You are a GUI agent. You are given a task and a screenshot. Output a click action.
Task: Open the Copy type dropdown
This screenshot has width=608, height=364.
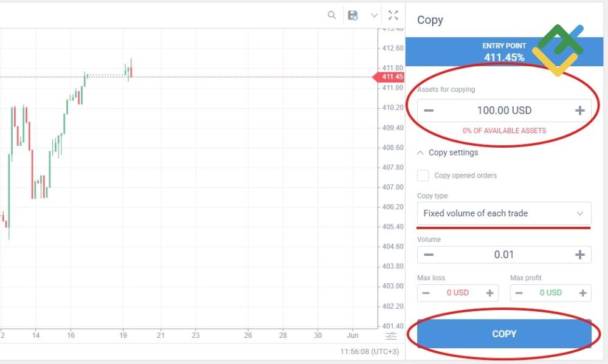(x=503, y=213)
